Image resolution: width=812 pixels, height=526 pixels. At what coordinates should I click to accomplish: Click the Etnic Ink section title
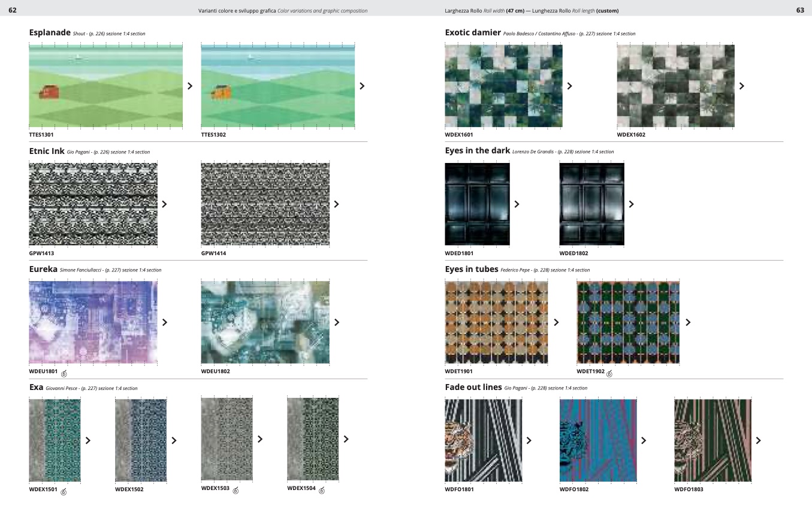[46, 151]
